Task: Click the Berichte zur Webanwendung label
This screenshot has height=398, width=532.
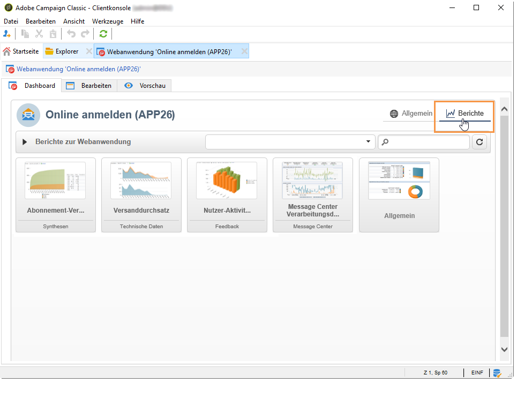Action: click(x=83, y=142)
